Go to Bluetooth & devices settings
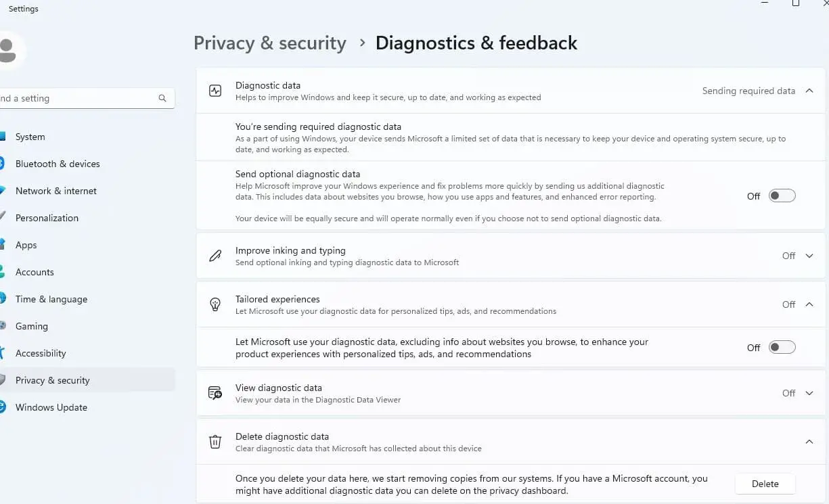829x504 pixels. (58, 164)
